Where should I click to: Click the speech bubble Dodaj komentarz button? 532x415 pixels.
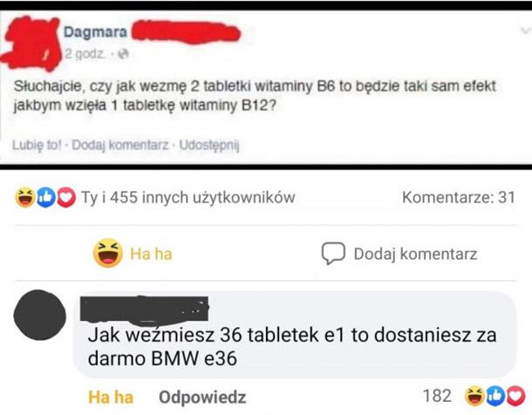point(399,254)
